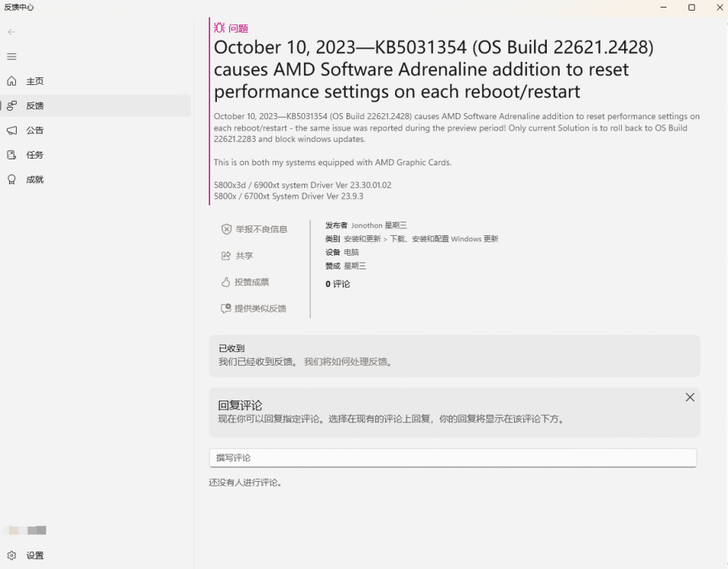The width and height of the screenshot is (728, 569).
Task: Click the 5800x / 6700xt driver line
Action: pyautogui.click(x=288, y=196)
